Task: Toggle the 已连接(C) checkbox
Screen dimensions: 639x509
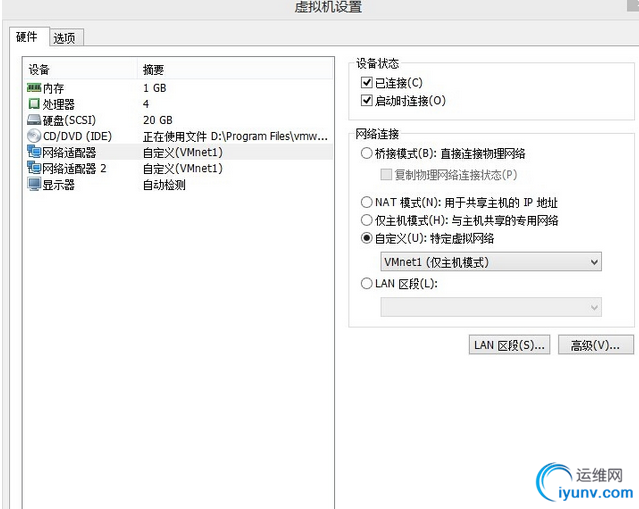Action: (366, 83)
